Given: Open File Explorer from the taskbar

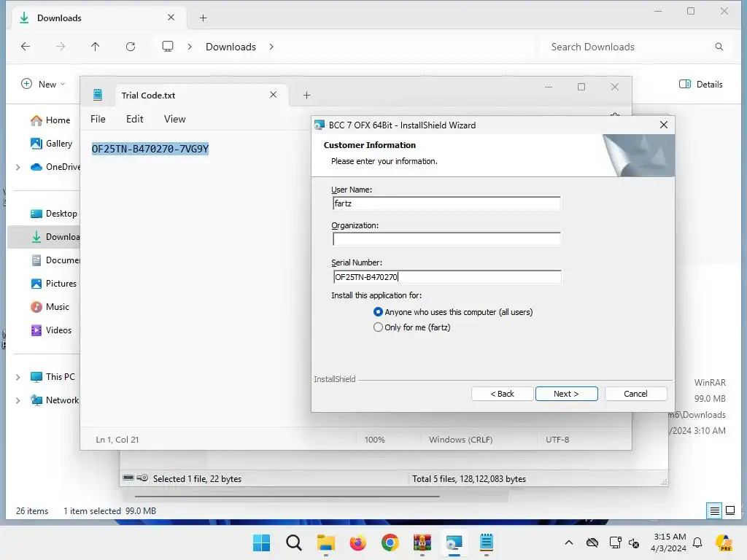Looking at the screenshot, I should click(326, 542).
